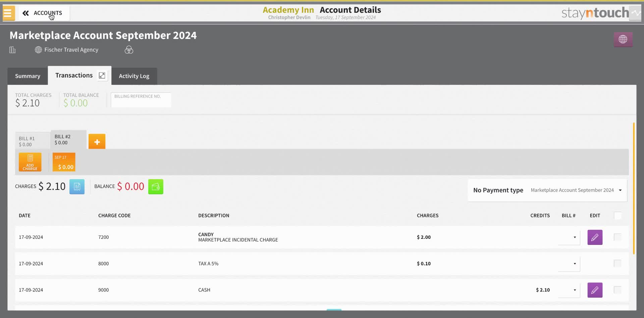Click the $ 2.10 credit amount
This screenshot has height=318, width=644.
click(543, 290)
